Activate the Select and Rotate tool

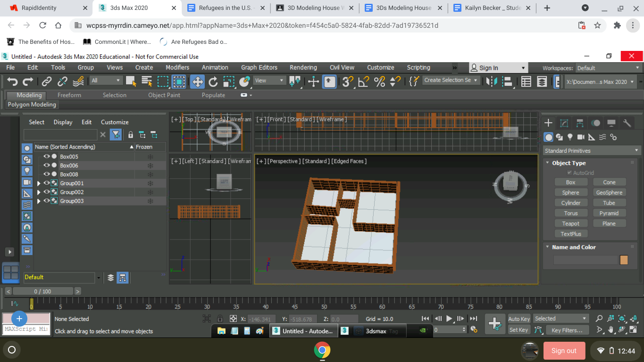click(212, 80)
